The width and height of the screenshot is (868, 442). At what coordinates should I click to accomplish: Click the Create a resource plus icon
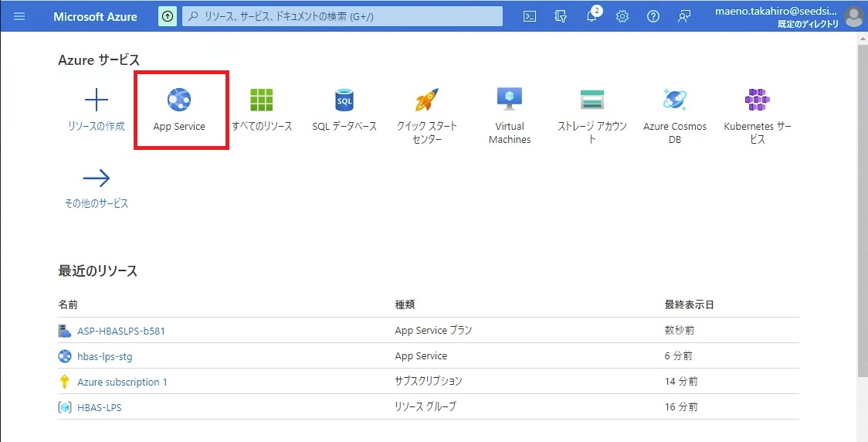tap(96, 100)
